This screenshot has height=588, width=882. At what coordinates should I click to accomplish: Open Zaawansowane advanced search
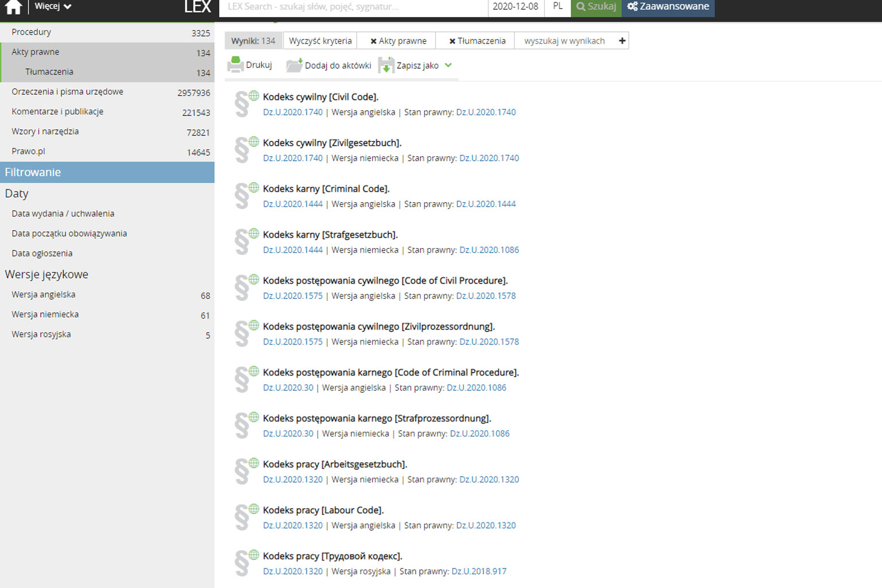pyautogui.click(x=668, y=7)
